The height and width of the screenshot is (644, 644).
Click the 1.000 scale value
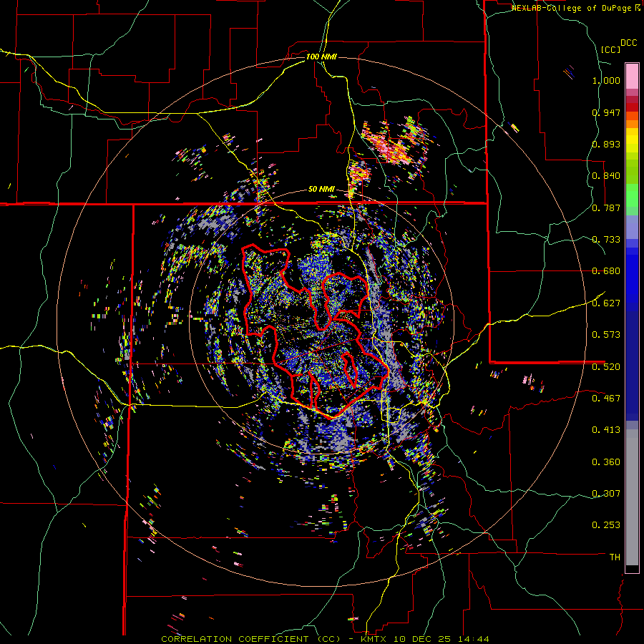[x=606, y=80]
